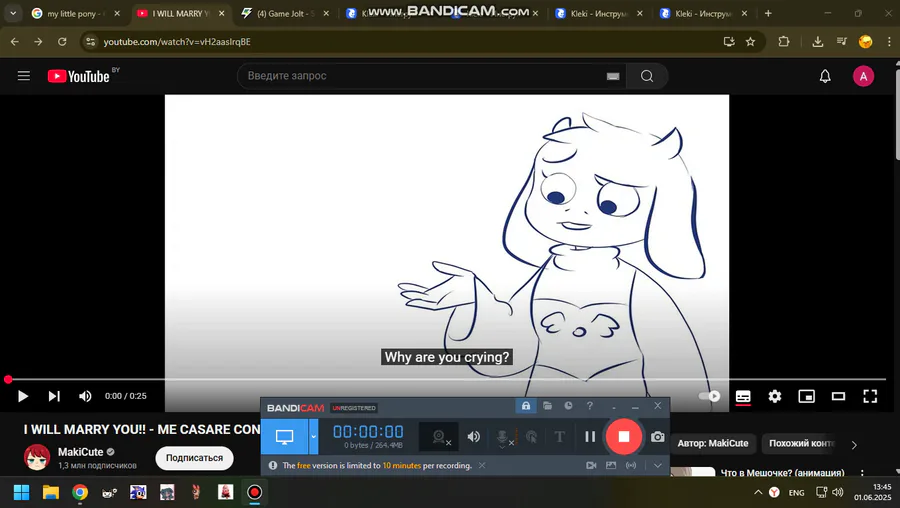The image size is (900, 508).
Task: Seek on the video progress bar
Action: click(448, 379)
